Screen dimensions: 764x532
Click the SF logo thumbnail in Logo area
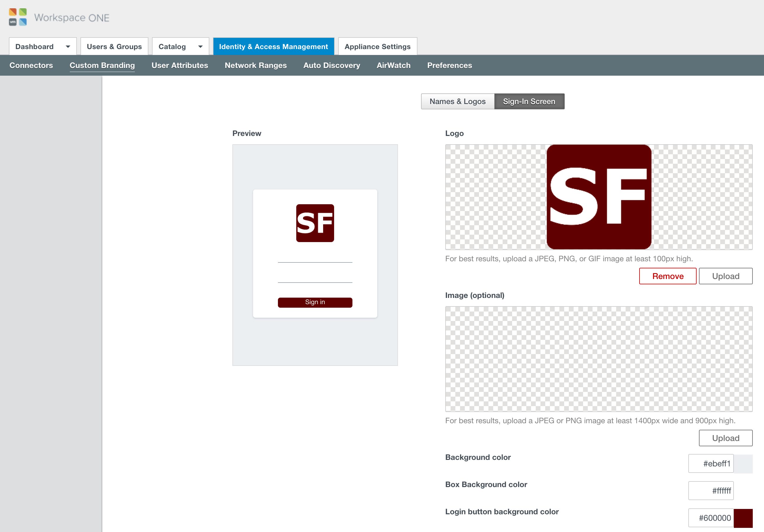599,197
